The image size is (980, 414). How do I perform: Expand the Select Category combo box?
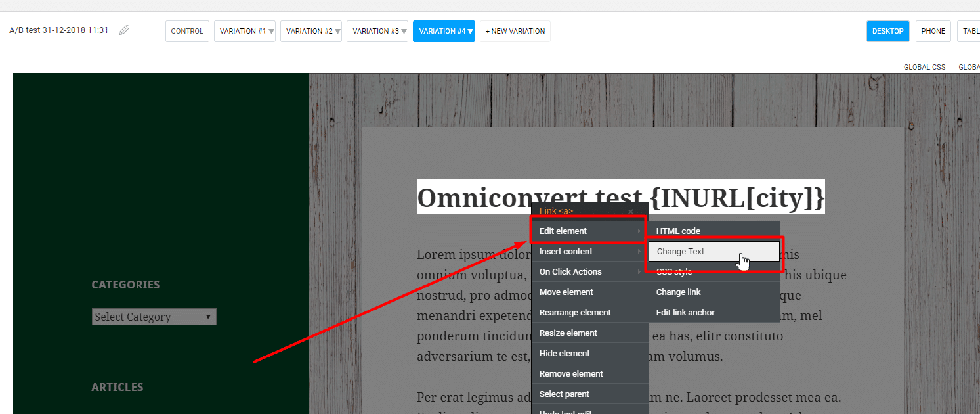click(154, 317)
